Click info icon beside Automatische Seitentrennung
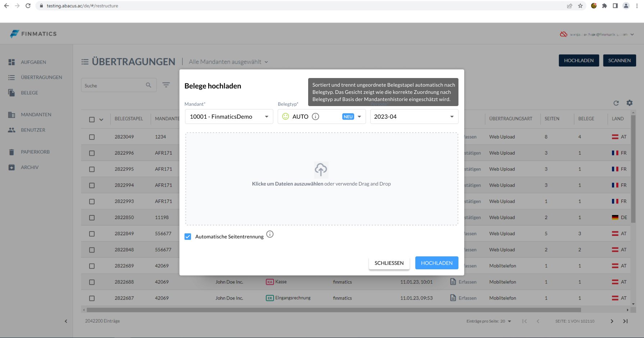The width and height of the screenshot is (644, 338). pos(270,234)
